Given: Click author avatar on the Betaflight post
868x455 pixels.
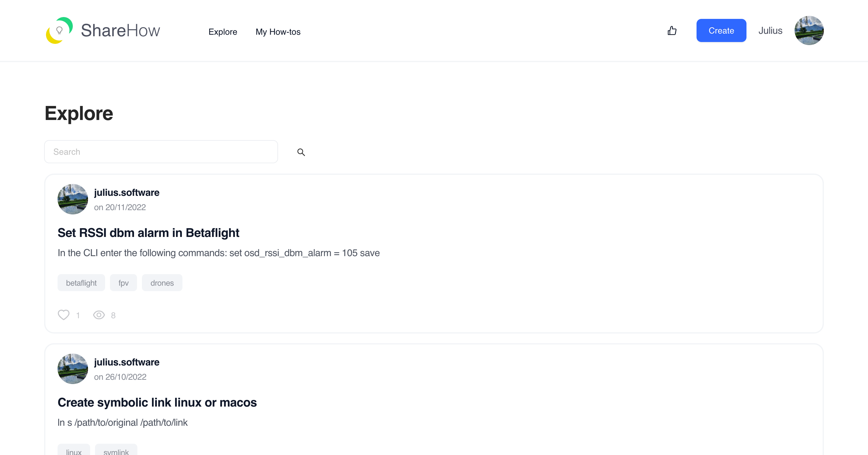Looking at the screenshot, I should point(73,199).
